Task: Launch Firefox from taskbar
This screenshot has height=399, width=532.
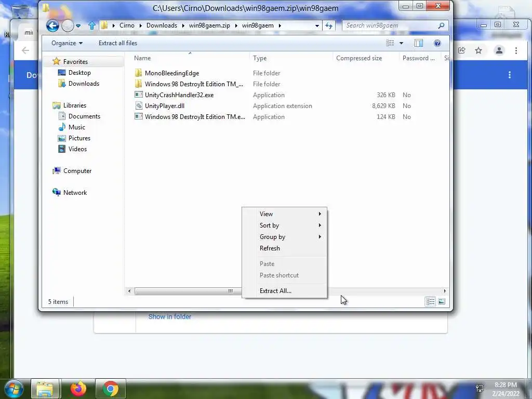Action: click(78, 389)
